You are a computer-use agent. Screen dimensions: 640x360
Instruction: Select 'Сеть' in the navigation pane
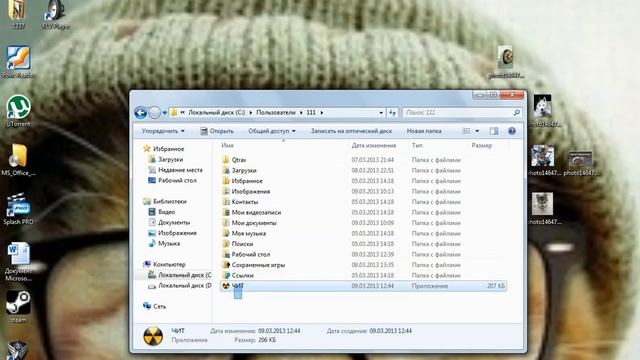tap(159, 306)
